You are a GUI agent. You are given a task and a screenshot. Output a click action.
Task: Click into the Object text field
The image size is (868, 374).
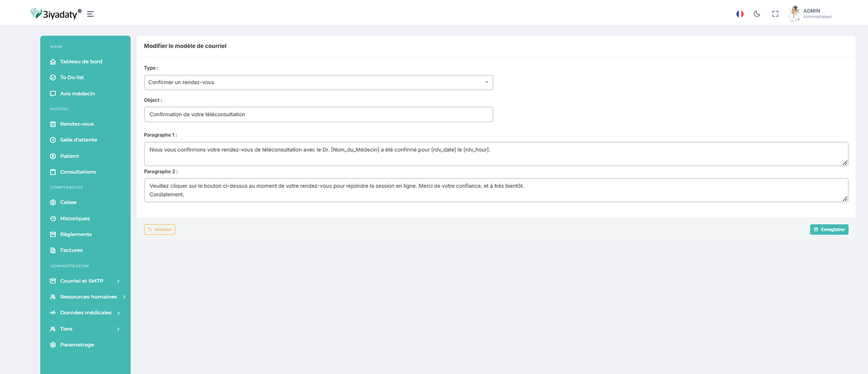click(x=318, y=115)
